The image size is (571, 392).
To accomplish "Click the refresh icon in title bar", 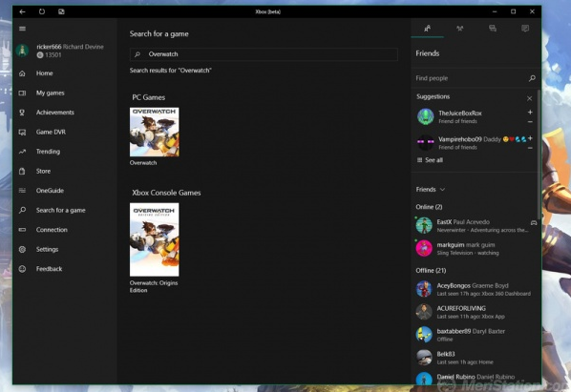I will [42, 11].
